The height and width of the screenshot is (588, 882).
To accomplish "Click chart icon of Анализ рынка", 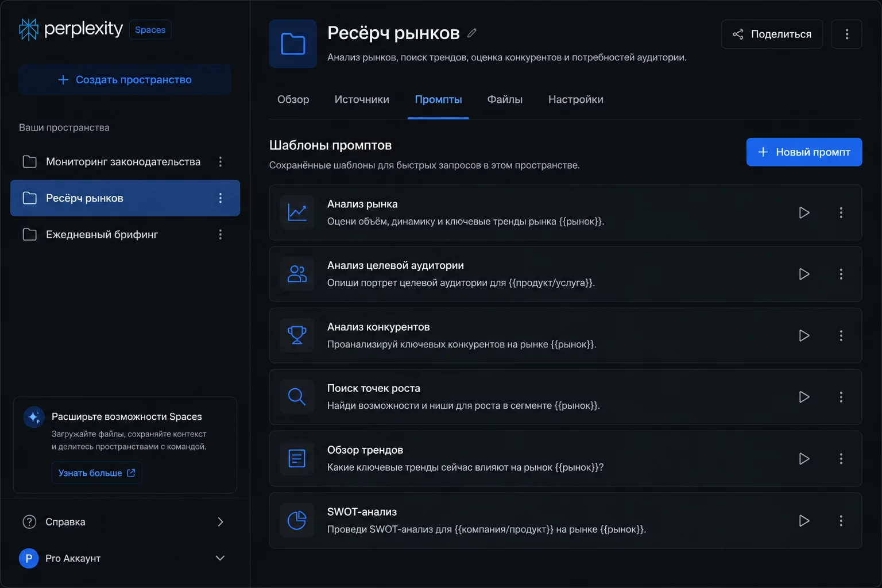I will tap(297, 212).
